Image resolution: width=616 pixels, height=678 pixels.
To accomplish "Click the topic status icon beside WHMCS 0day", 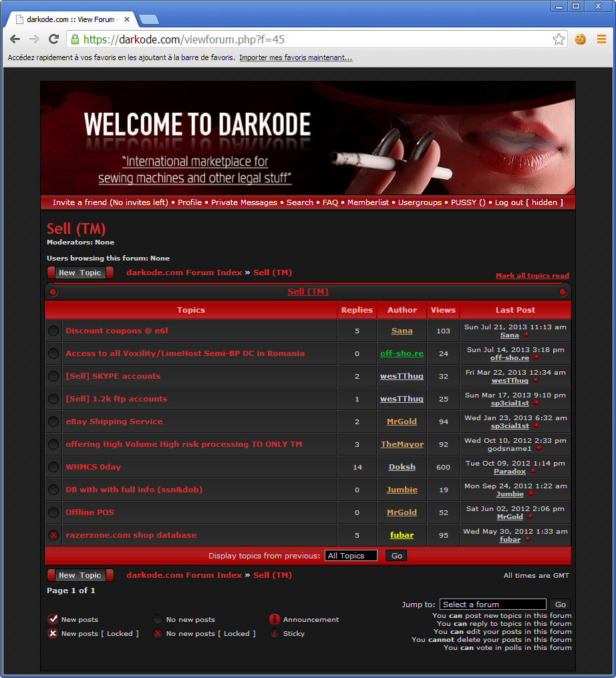I will [53, 467].
